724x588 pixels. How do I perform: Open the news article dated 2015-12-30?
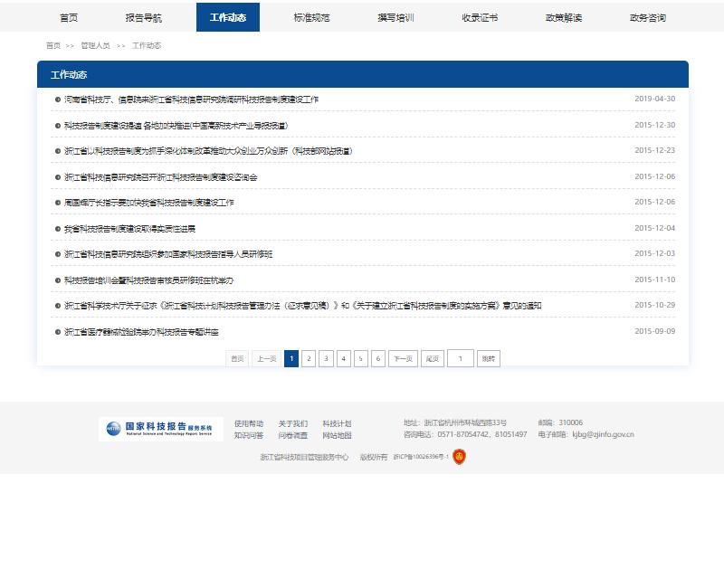coord(176,126)
